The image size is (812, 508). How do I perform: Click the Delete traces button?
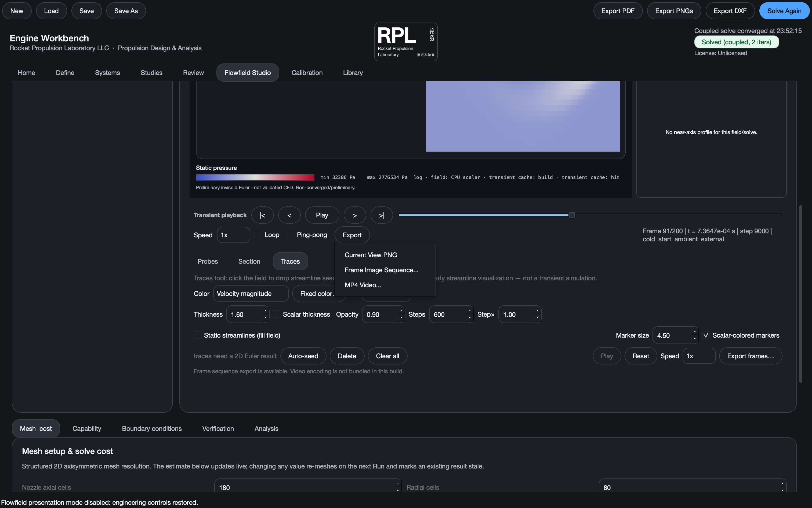[x=347, y=356]
